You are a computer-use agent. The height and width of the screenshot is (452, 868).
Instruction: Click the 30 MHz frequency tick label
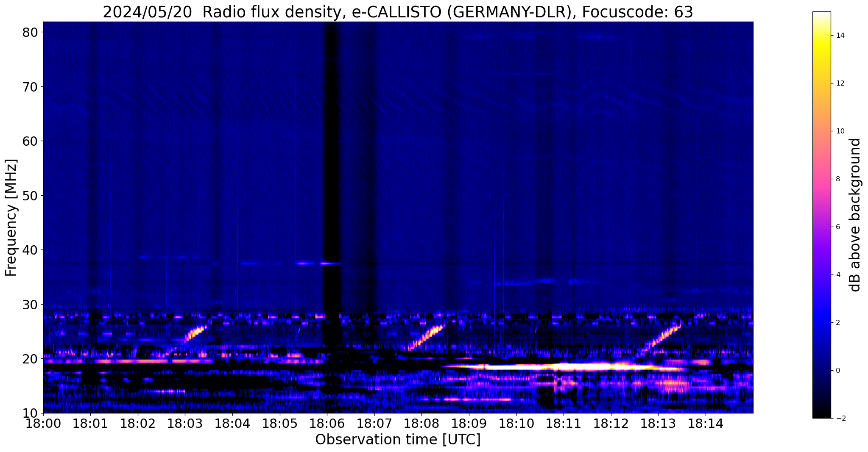pyautogui.click(x=30, y=305)
